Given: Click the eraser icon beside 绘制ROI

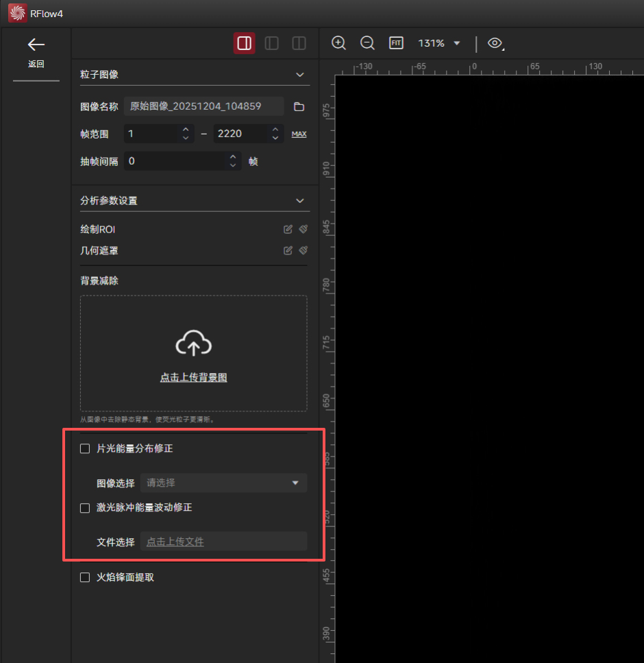Looking at the screenshot, I should coord(303,229).
